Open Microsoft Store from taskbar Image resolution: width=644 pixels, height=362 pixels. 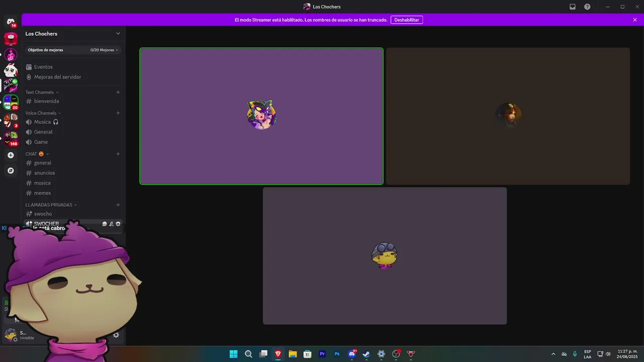[x=307, y=354]
